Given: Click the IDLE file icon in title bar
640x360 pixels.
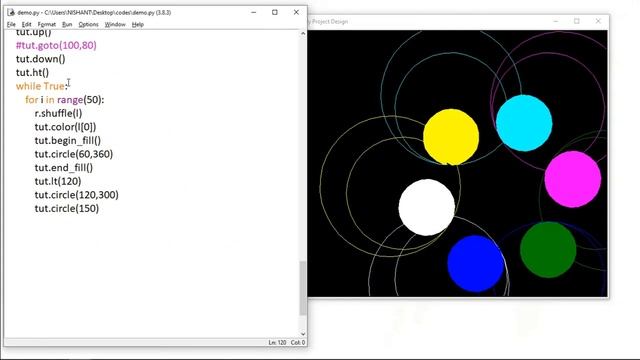Looking at the screenshot, I should point(11,13).
